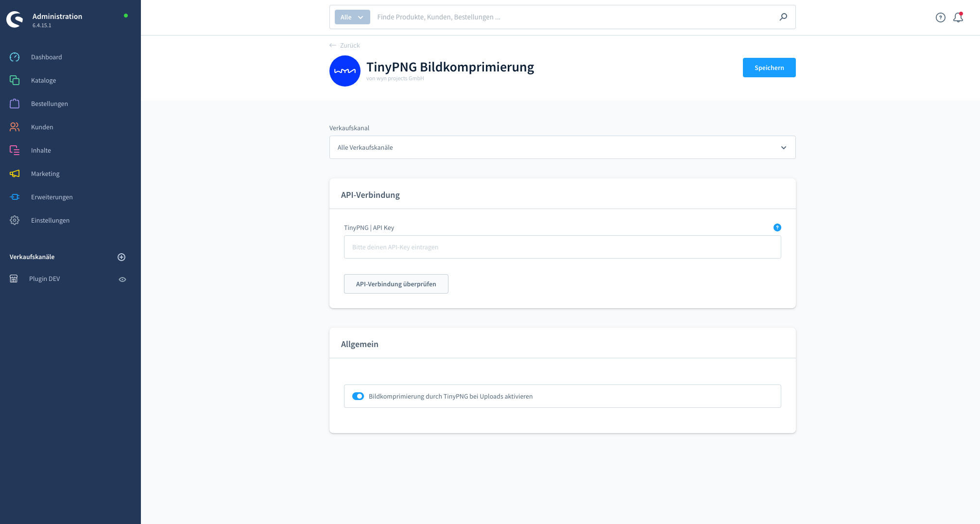The width and height of the screenshot is (980, 524).
Task: Click the green online status dot
Action: click(126, 16)
